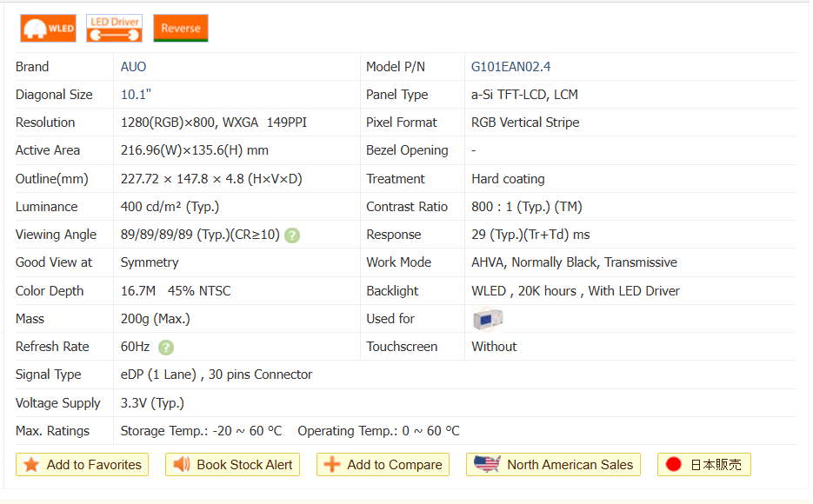Click the star icon for Add to Favorites

coord(31,465)
